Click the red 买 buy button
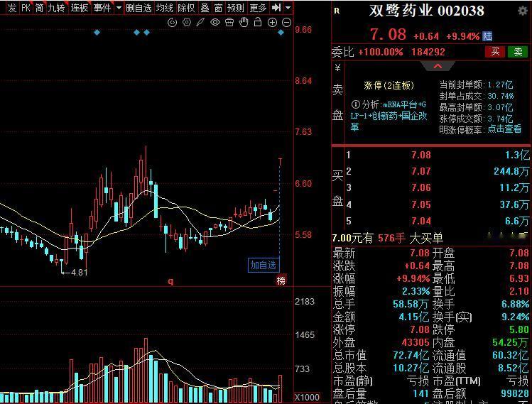Viewport: 532px width, 404px height. [x=495, y=52]
